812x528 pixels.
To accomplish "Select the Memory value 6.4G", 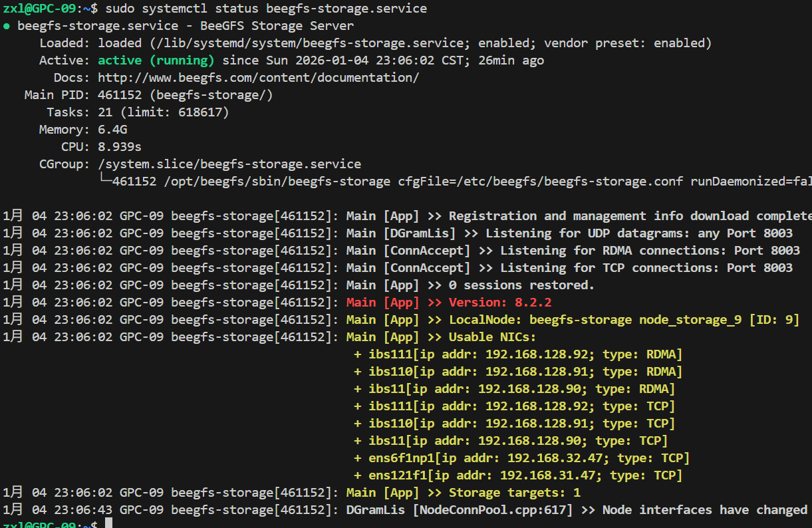I will (112, 130).
